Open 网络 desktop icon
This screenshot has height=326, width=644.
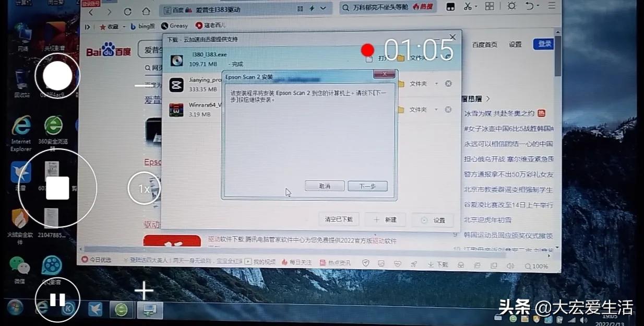pos(22,37)
